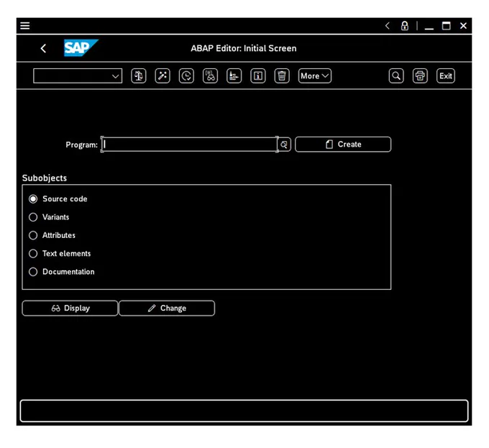Click the Exit button
The width and height of the screenshot is (489, 448).
446,76
